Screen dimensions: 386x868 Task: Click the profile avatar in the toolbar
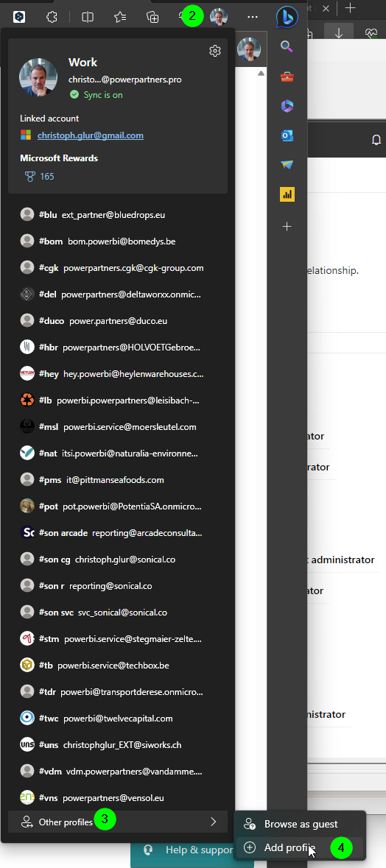point(219,17)
